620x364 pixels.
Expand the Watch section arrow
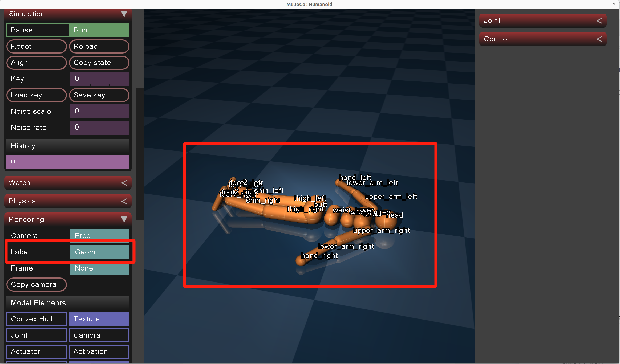tap(124, 183)
